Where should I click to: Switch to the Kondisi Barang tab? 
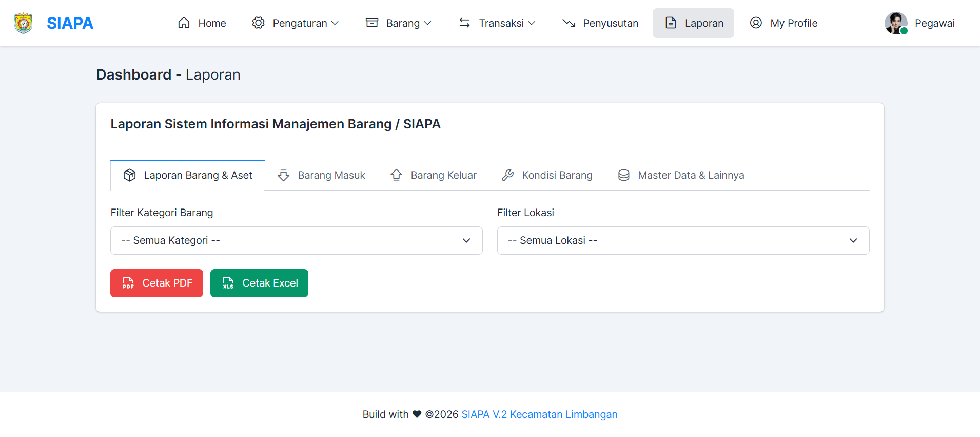pos(547,175)
